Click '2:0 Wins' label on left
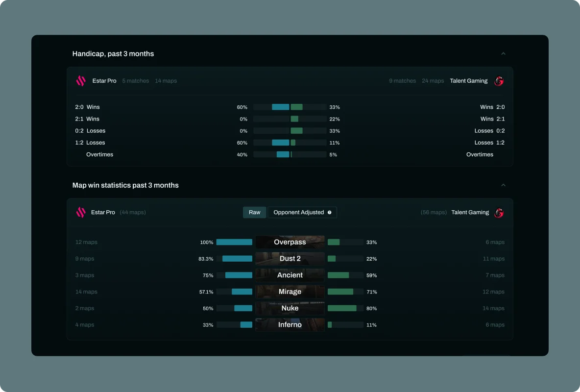580x392 pixels. click(87, 107)
